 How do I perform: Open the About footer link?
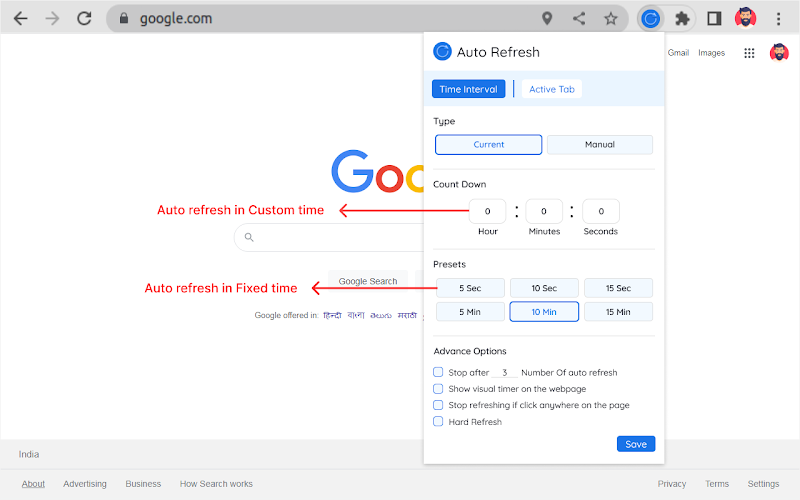pos(33,484)
